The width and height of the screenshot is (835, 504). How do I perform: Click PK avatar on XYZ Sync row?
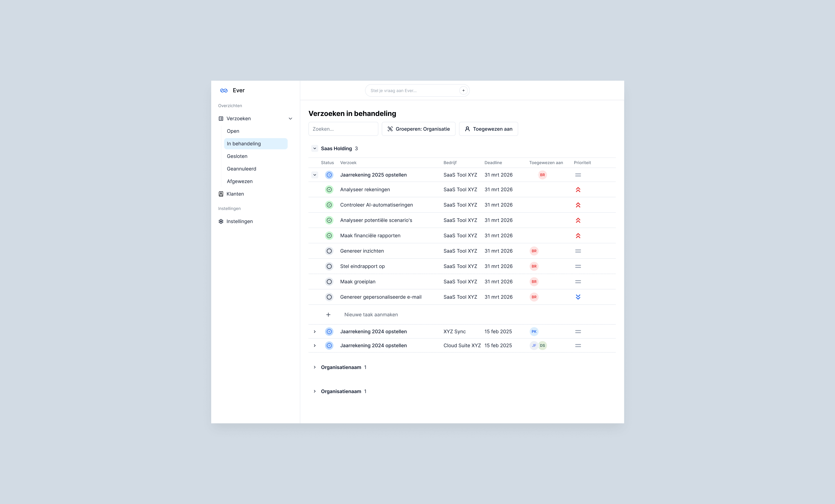point(534,332)
